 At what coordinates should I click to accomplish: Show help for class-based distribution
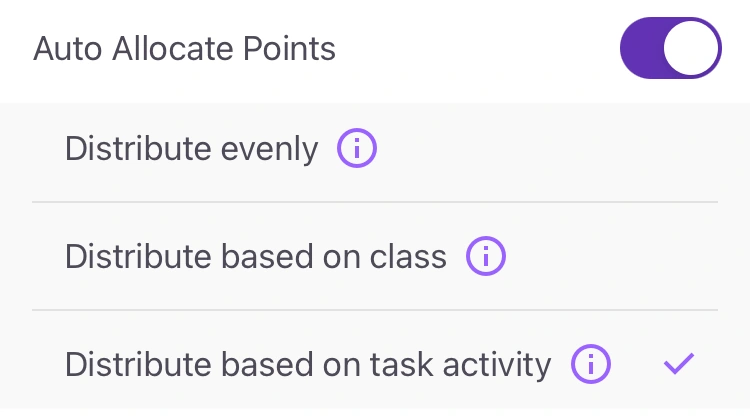point(486,258)
